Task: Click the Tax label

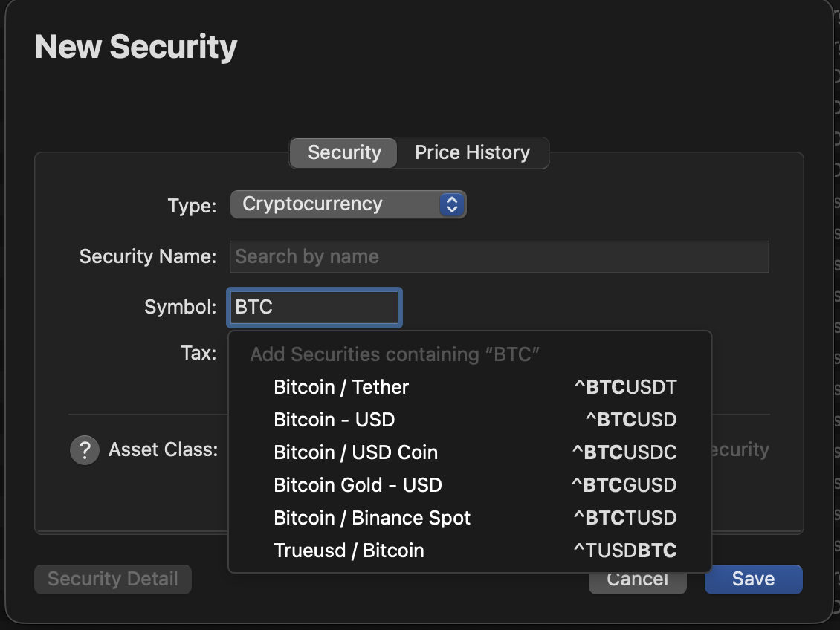Action: 198,353
